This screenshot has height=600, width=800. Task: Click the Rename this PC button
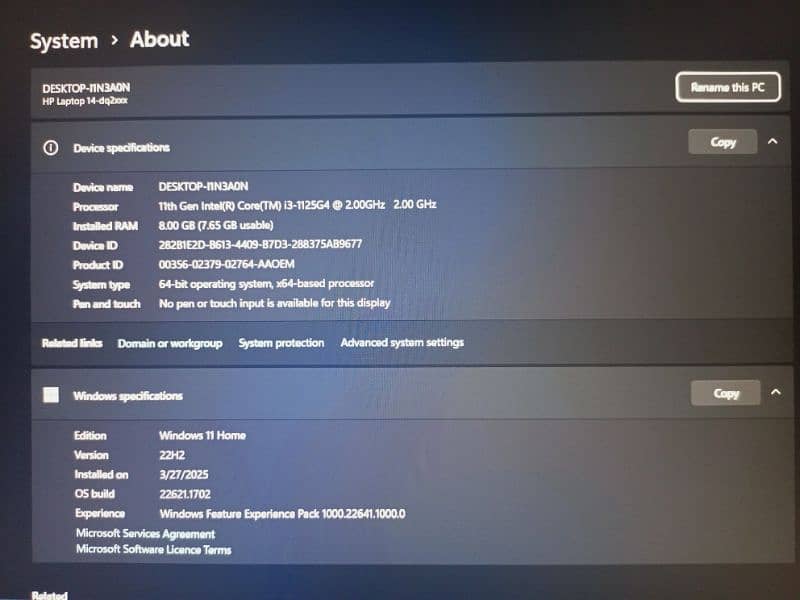[728, 87]
